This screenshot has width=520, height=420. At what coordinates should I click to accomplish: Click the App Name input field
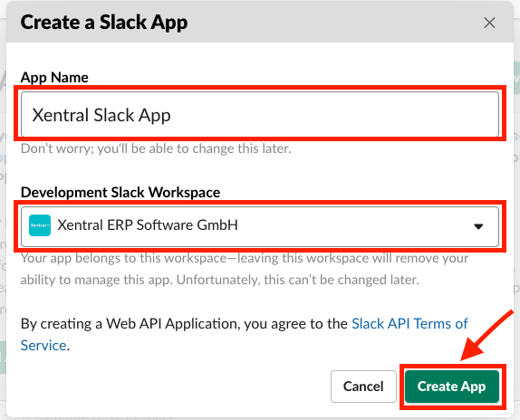coord(260,114)
